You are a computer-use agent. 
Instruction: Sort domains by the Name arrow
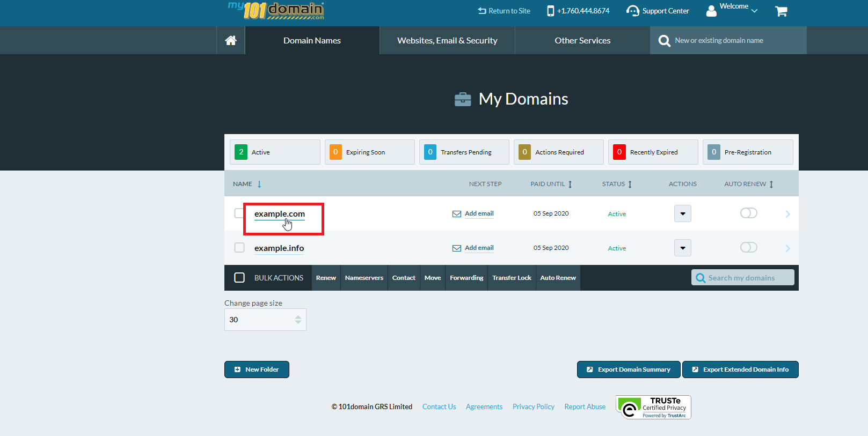point(259,184)
